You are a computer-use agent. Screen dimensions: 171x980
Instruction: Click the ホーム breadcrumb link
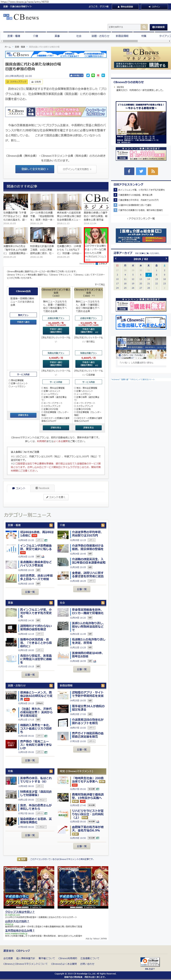[x=8, y=47]
